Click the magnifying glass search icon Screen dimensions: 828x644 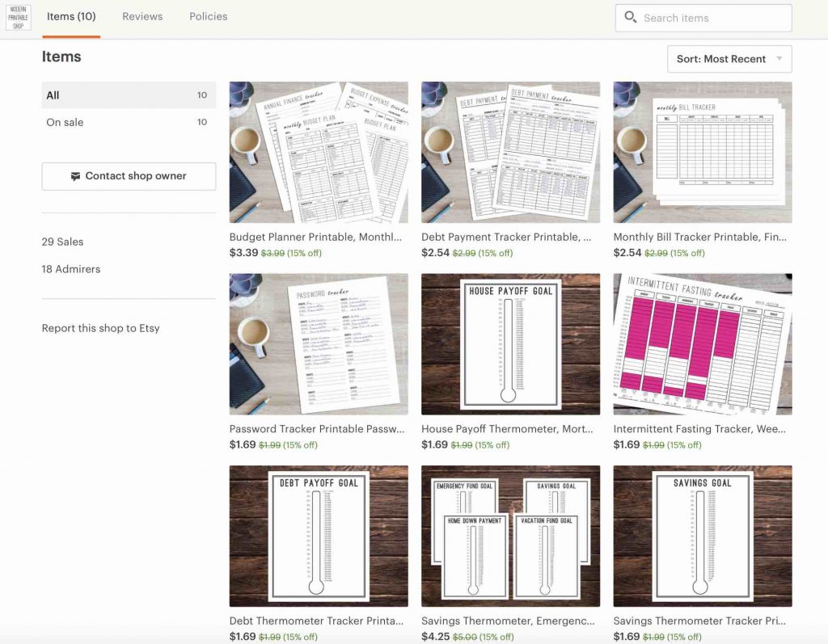631,18
